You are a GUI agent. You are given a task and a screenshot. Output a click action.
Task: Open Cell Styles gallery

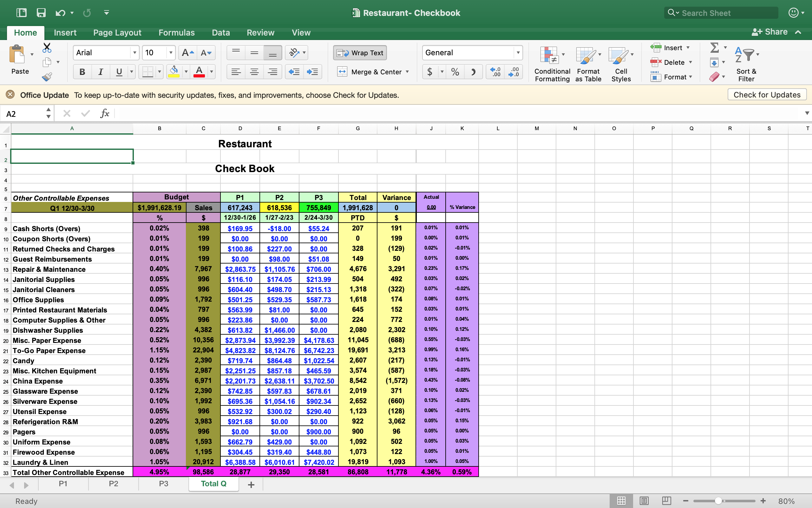tap(621, 64)
